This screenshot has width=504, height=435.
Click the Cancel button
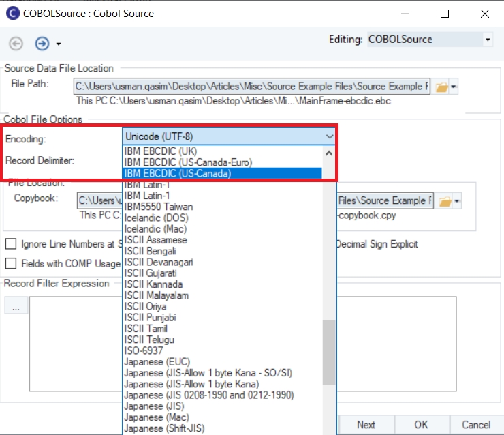[476, 424]
